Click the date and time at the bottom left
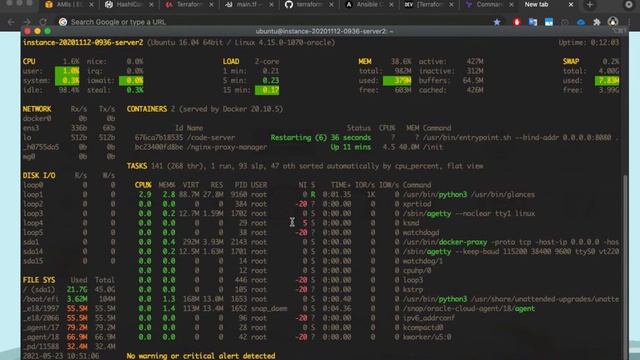The image size is (640, 360). click(x=61, y=356)
